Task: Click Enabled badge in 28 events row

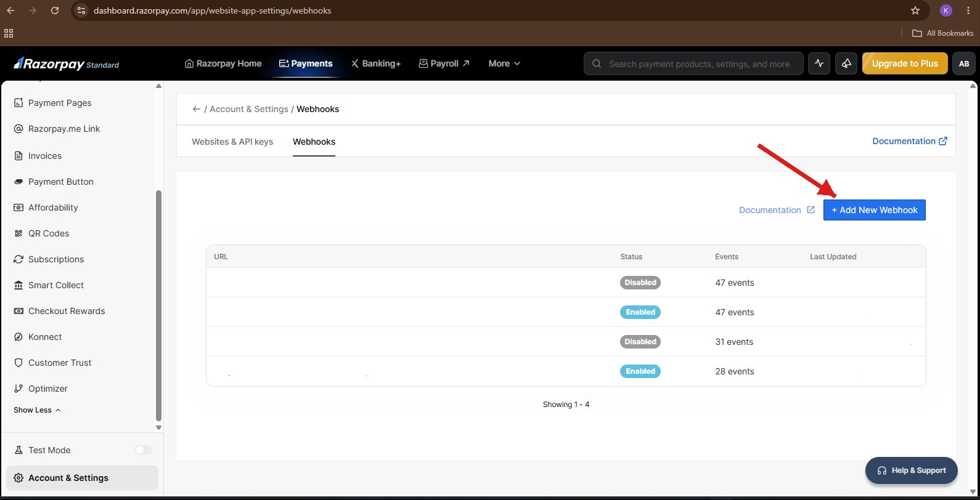Action: [x=640, y=371]
